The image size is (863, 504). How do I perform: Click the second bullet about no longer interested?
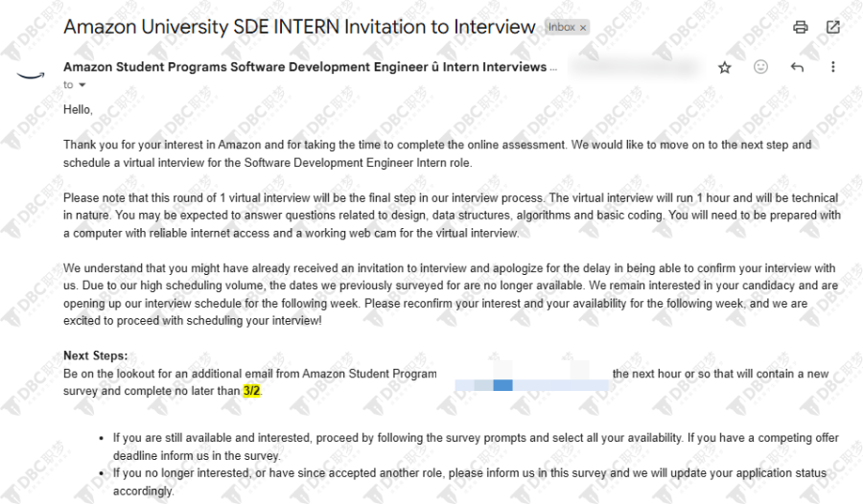click(470, 482)
